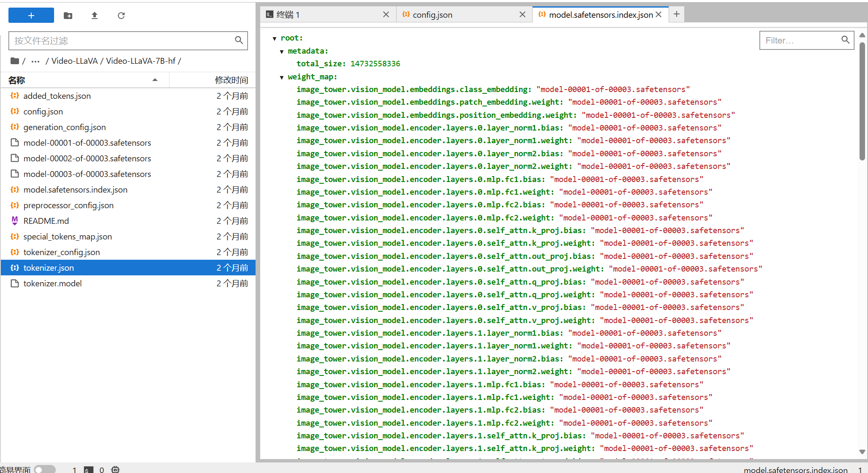
Task: Select tokenizer.model file
Action: pos(128,283)
